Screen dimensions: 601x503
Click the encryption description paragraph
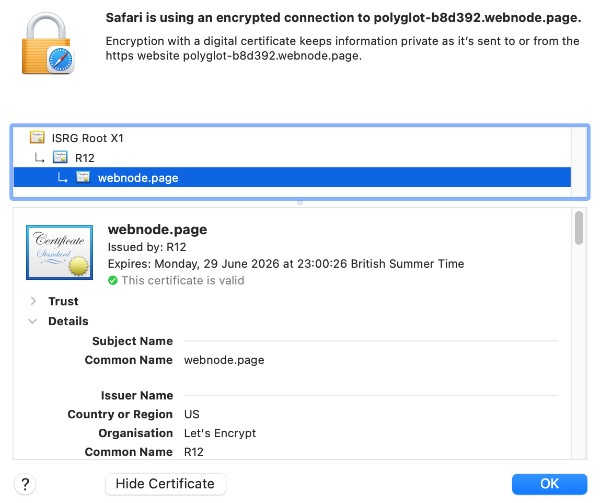click(343, 48)
